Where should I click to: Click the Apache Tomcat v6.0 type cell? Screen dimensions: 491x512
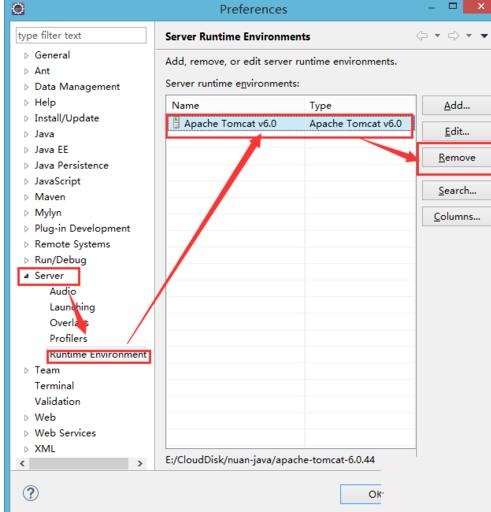355,124
